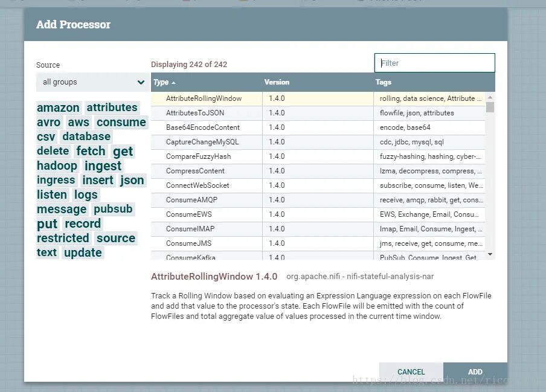Filter by the consume tag

tap(121, 122)
